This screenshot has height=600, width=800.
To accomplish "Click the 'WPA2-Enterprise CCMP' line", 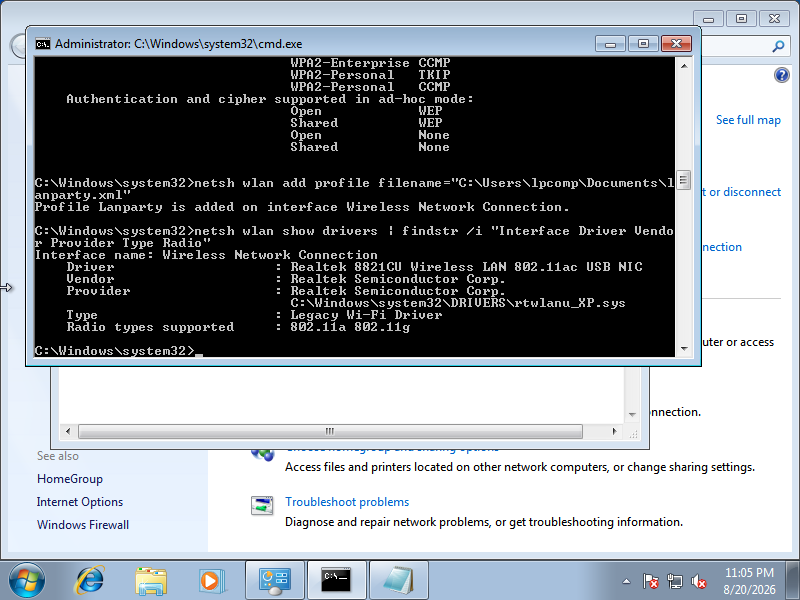I will pos(370,63).
